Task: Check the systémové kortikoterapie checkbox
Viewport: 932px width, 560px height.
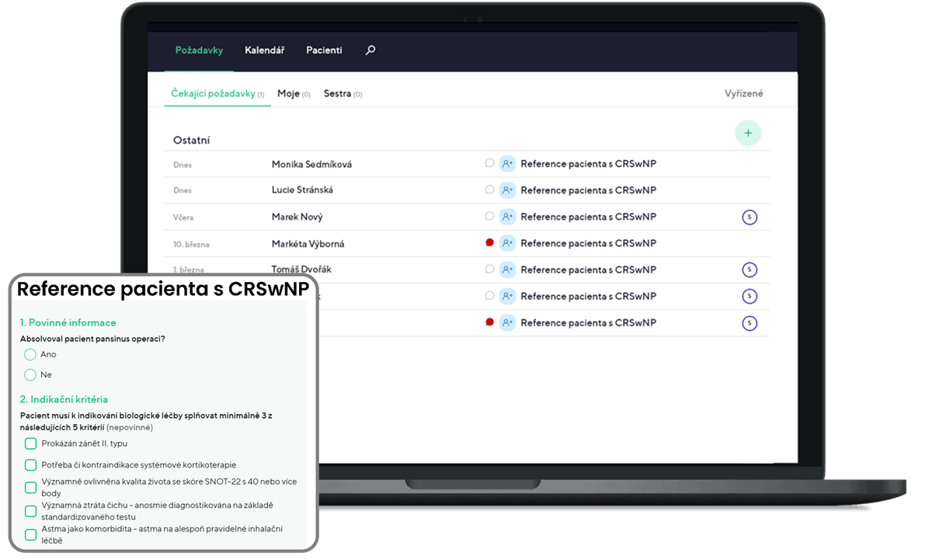Action: (x=31, y=465)
